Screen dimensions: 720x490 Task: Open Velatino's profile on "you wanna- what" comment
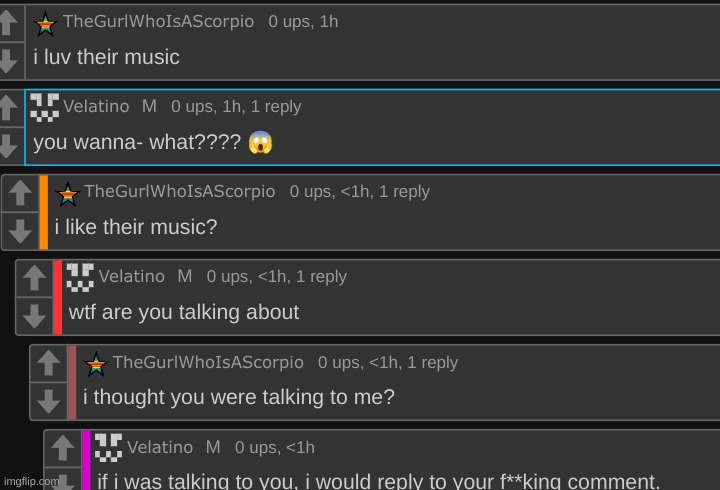pos(96,106)
